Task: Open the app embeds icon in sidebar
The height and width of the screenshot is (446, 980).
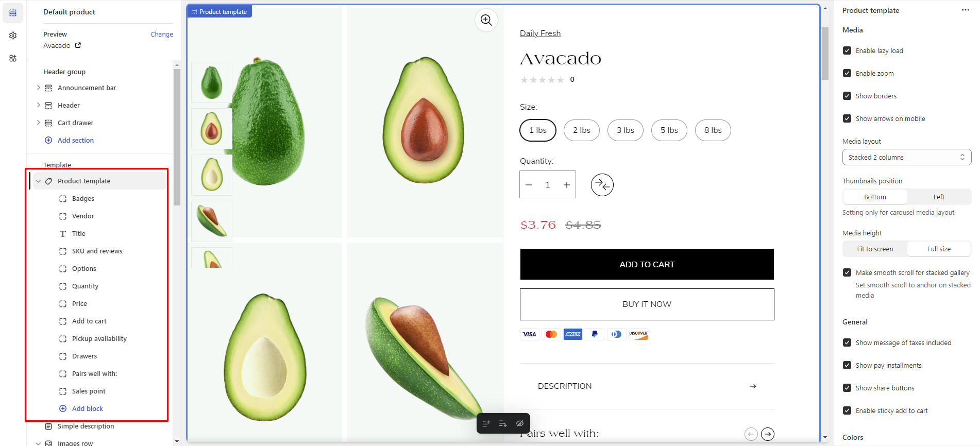Action: pyautogui.click(x=13, y=58)
